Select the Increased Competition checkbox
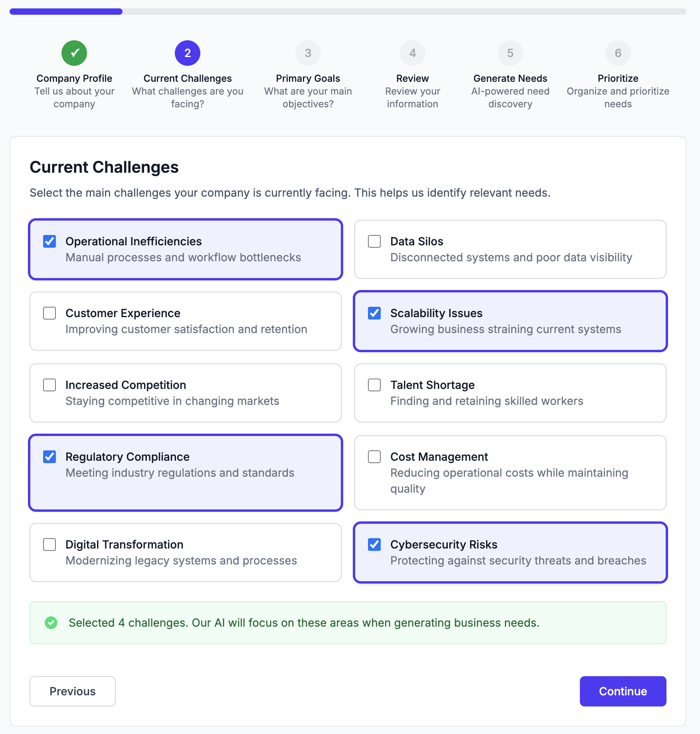 tap(49, 385)
